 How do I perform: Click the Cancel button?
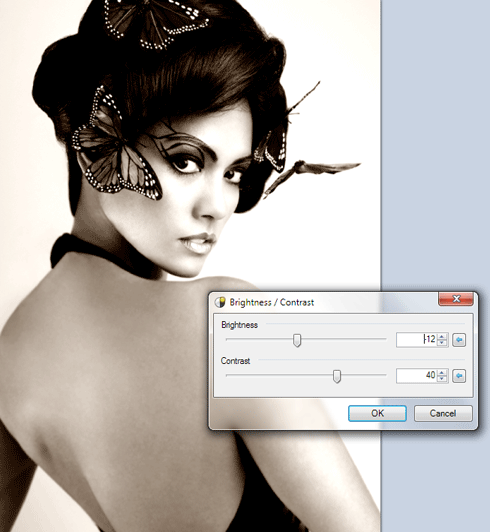point(443,413)
